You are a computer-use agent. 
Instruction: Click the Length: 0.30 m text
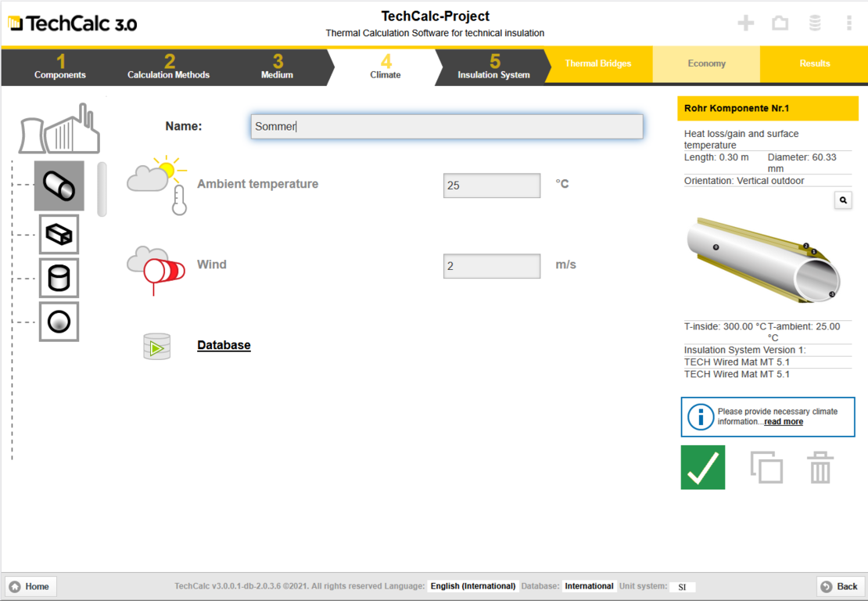point(716,157)
